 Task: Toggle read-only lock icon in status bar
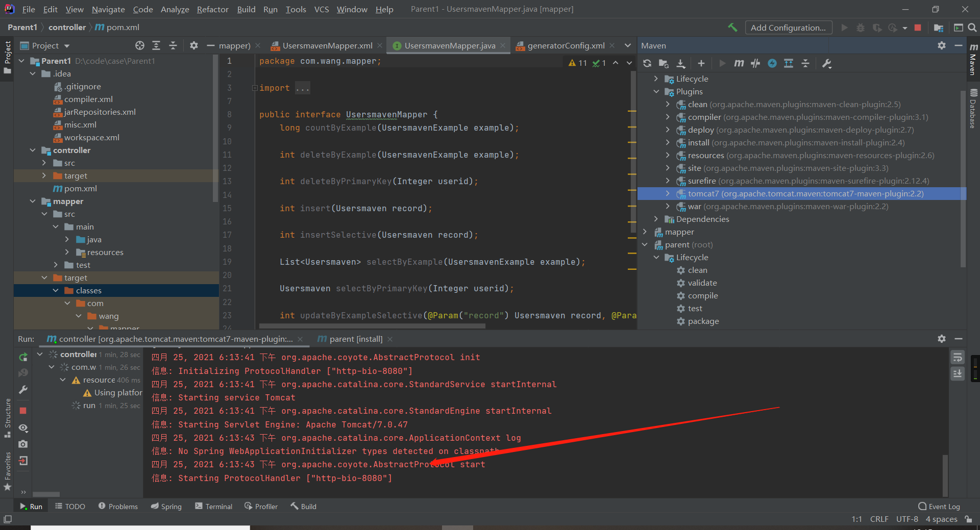point(968,519)
